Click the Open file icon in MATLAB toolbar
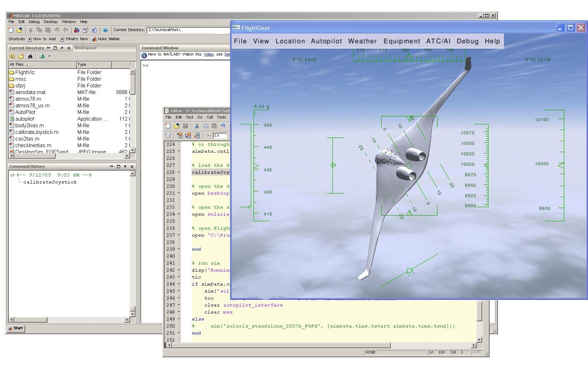Screen dimensions: 588x367 [19, 30]
